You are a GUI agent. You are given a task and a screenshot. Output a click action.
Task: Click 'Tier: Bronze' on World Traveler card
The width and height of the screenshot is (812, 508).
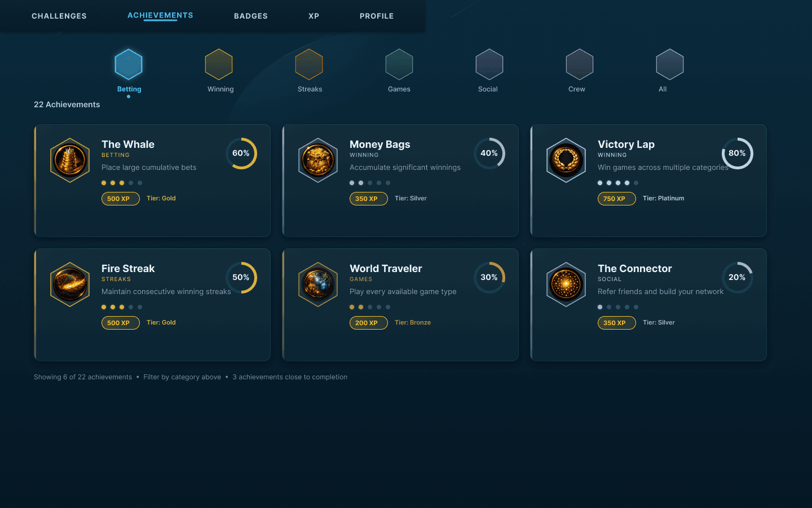pyautogui.click(x=413, y=322)
